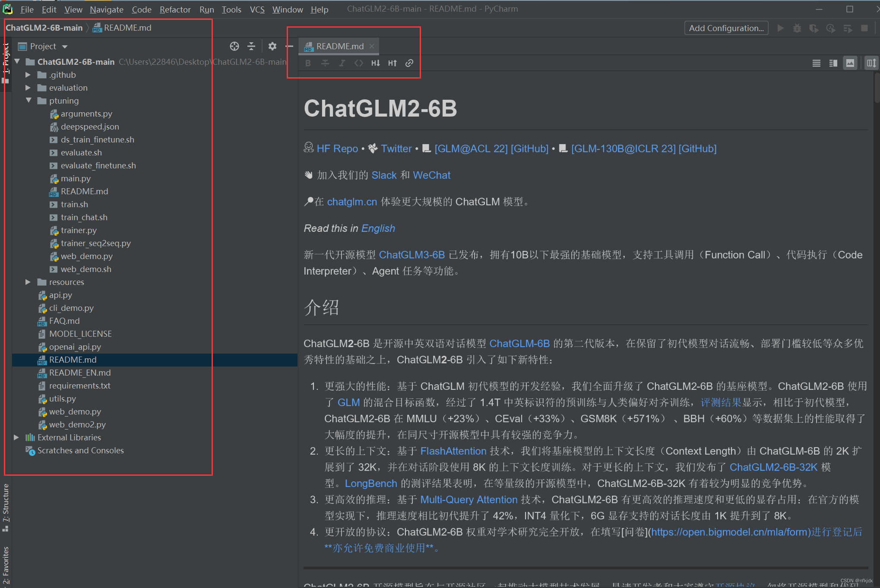Open the HF Repo link

point(337,149)
